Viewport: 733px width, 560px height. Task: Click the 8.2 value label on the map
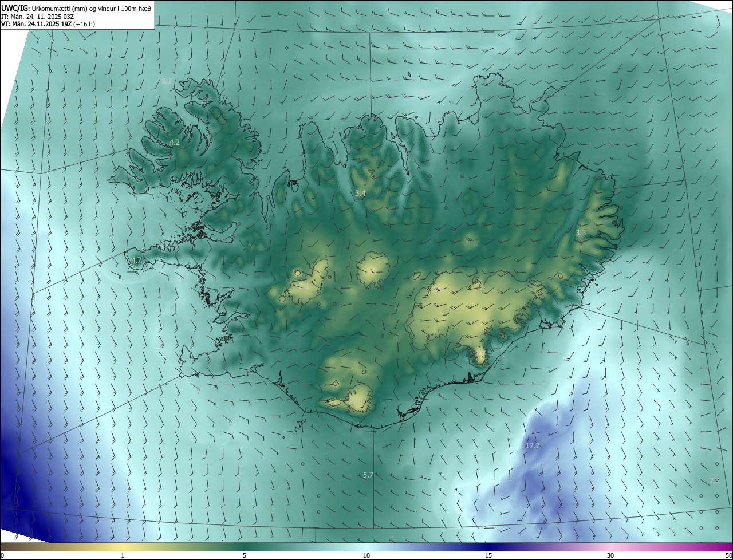167,81
